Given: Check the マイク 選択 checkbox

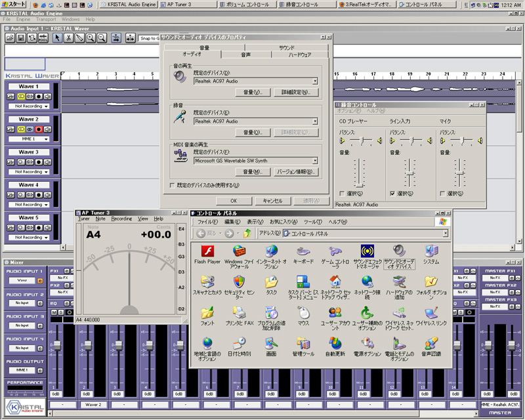Looking at the screenshot, I should (443, 194).
